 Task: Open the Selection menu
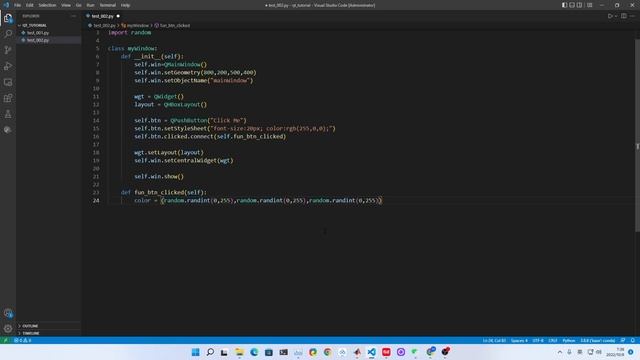tap(47, 5)
